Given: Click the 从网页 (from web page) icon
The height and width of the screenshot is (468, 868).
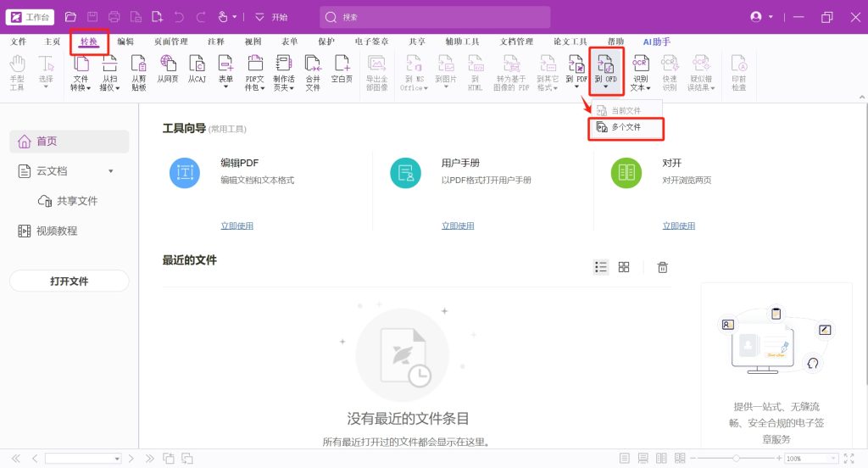Looking at the screenshot, I should [x=168, y=68].
